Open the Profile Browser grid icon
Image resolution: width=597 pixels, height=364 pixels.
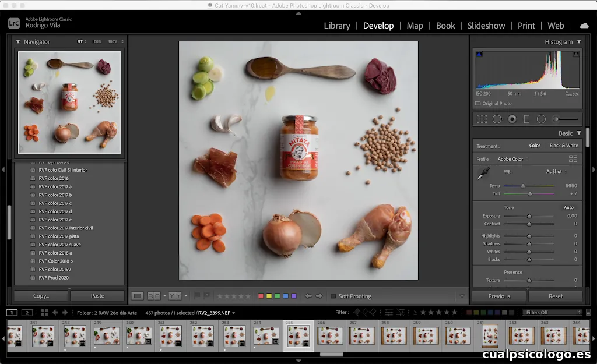point(573,158)
